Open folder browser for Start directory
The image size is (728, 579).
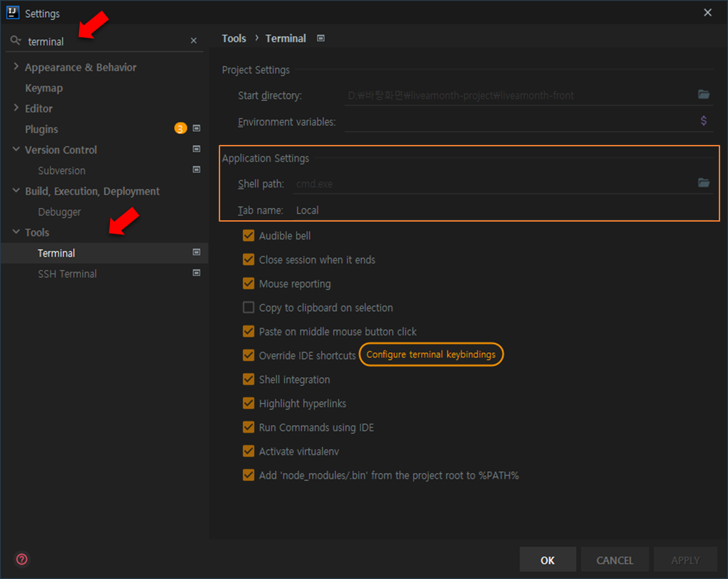(703, 94)
